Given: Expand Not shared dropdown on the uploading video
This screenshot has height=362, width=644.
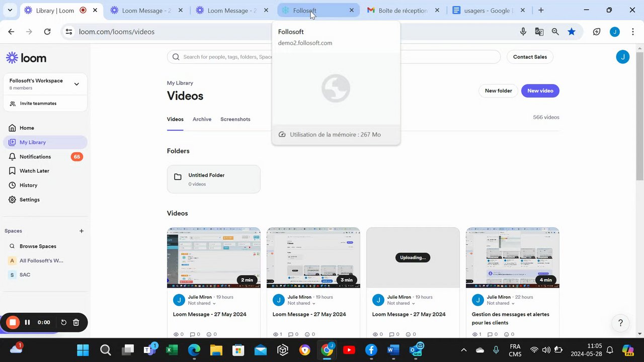Looking at the screenshot, I should coord(401,303).
